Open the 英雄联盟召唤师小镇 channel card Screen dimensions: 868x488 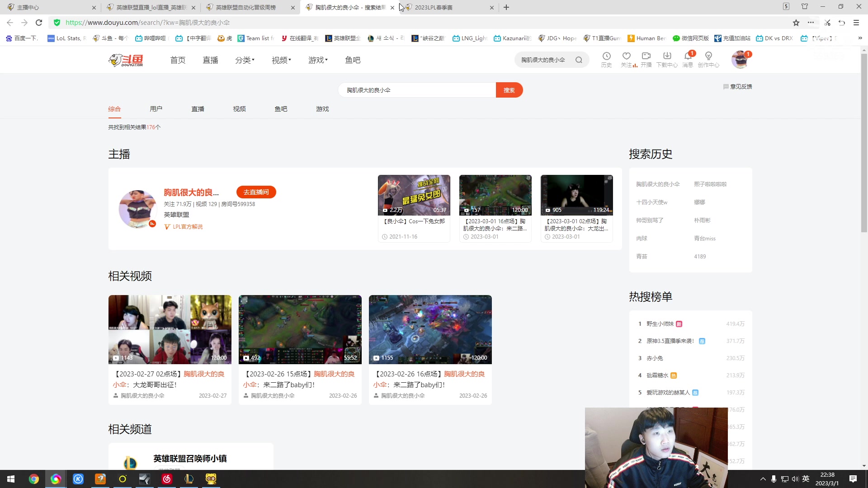[190, 456]
